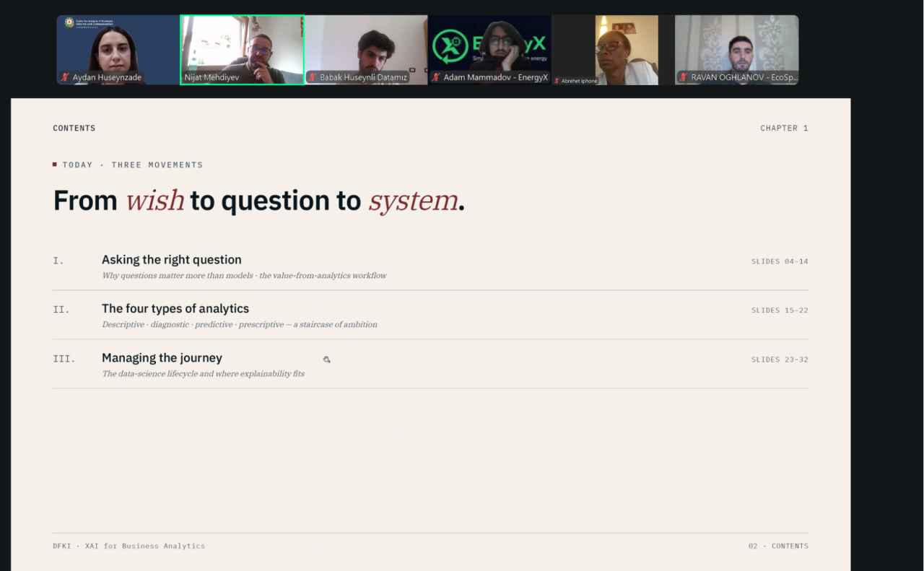
Task: Select Nijat Mehdiyev's highlighted video thumbnail
Action: pos(242,50)
